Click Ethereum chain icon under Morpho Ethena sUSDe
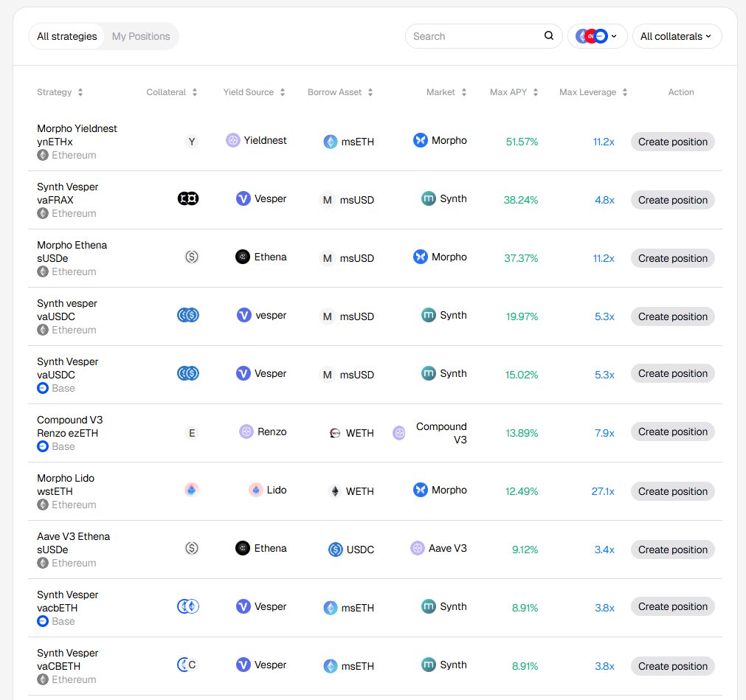Viewport: 746px width, 700px height. [x=43, y=271]
